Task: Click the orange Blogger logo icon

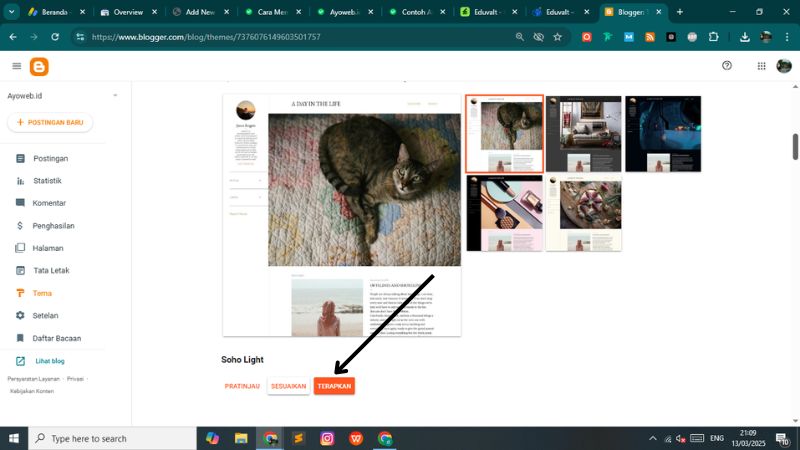Action: [x=40, y=66]
